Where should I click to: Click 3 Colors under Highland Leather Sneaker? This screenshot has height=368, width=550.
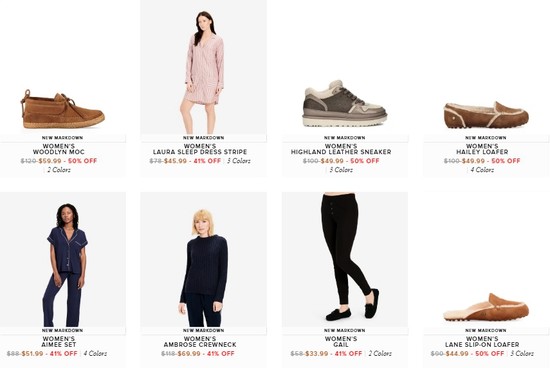[341, 170]
